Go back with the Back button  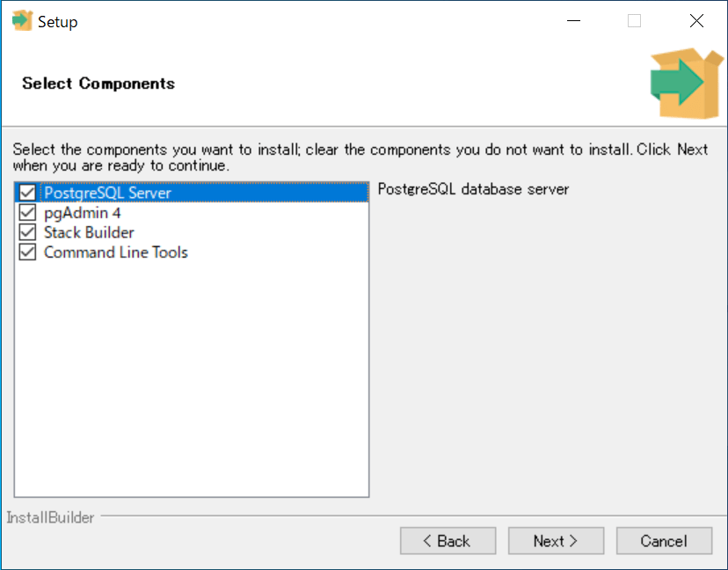[448, 541]
